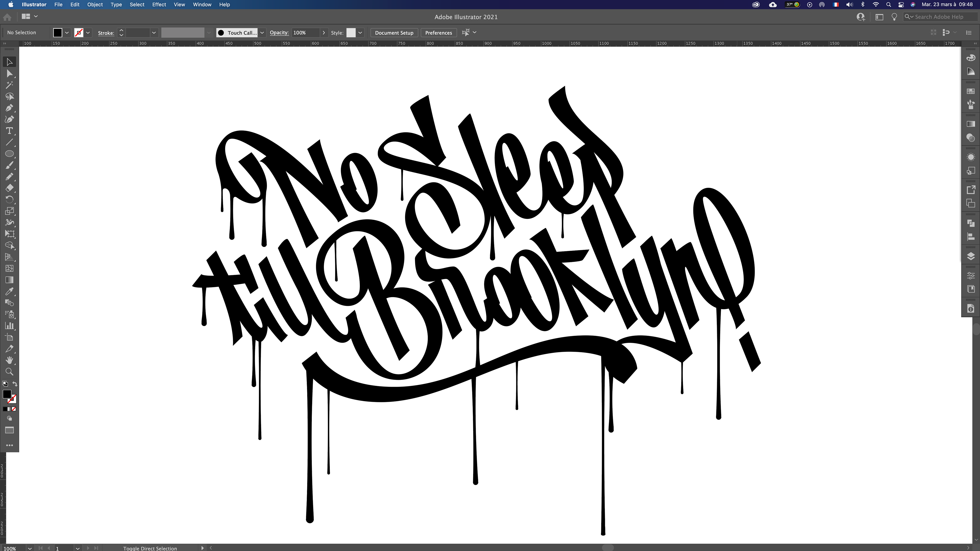Click the Opacity label link
This screenshot has width=980, height=551.
[x=279, y=33]
